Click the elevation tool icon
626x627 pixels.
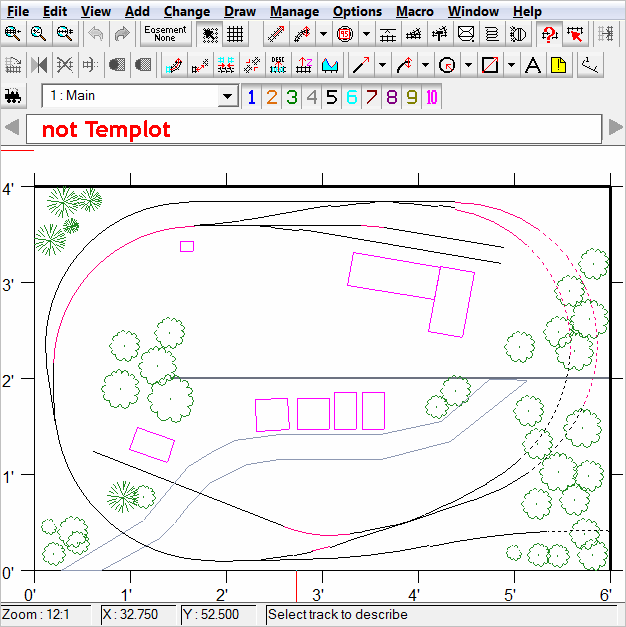[x=304, y=65]
